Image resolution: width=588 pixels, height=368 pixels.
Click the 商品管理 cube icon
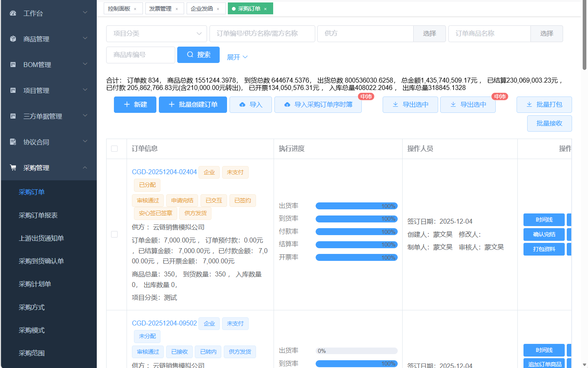point(13,39)
